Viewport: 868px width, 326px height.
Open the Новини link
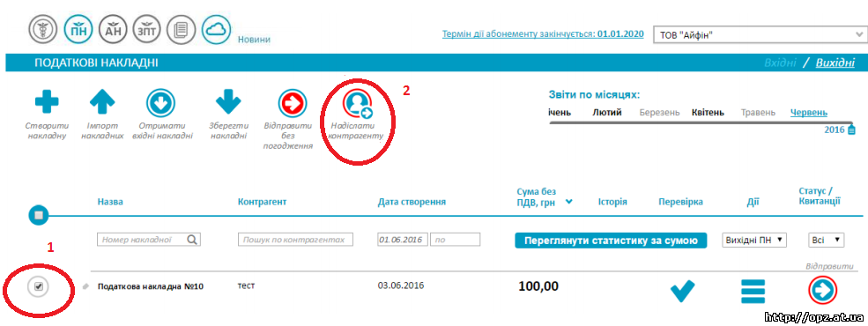pyautogui.click(x=254, y=40)
